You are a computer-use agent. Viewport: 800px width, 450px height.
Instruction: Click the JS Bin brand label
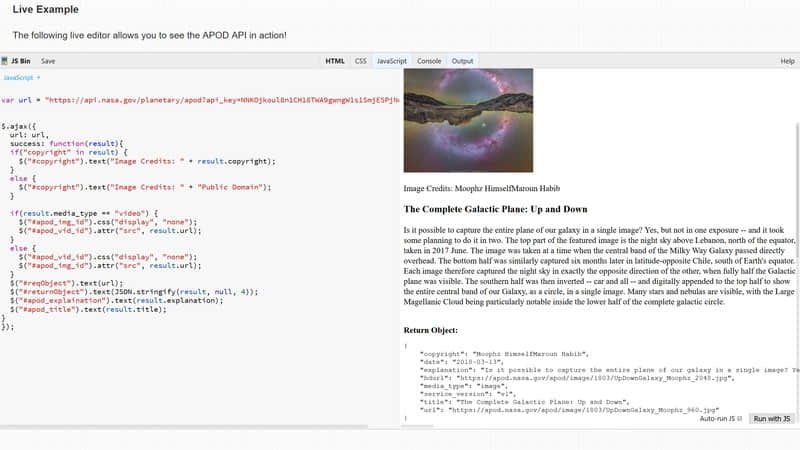click(21, 61)
